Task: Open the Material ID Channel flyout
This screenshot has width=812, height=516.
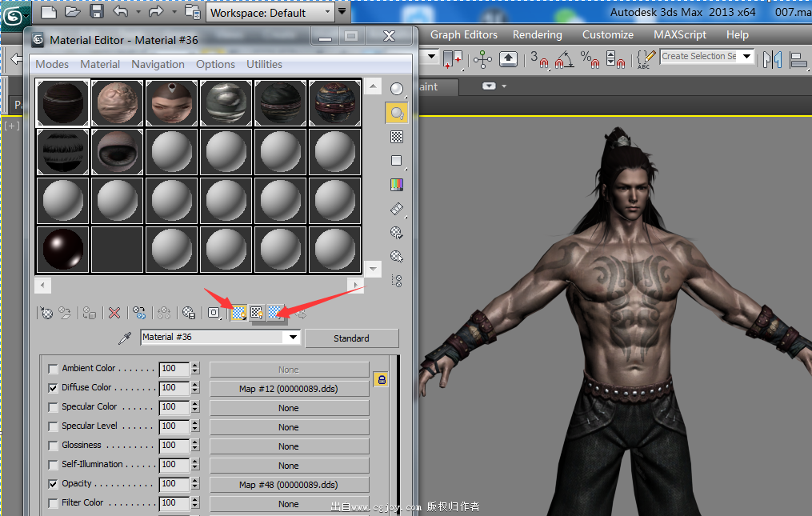Action: 214,313
